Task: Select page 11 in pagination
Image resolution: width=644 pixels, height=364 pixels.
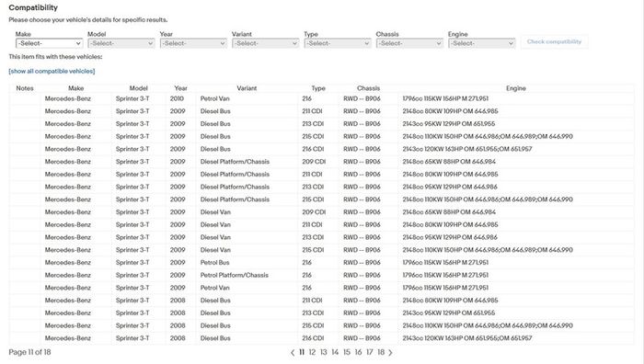Action: [x=302, y=352]
